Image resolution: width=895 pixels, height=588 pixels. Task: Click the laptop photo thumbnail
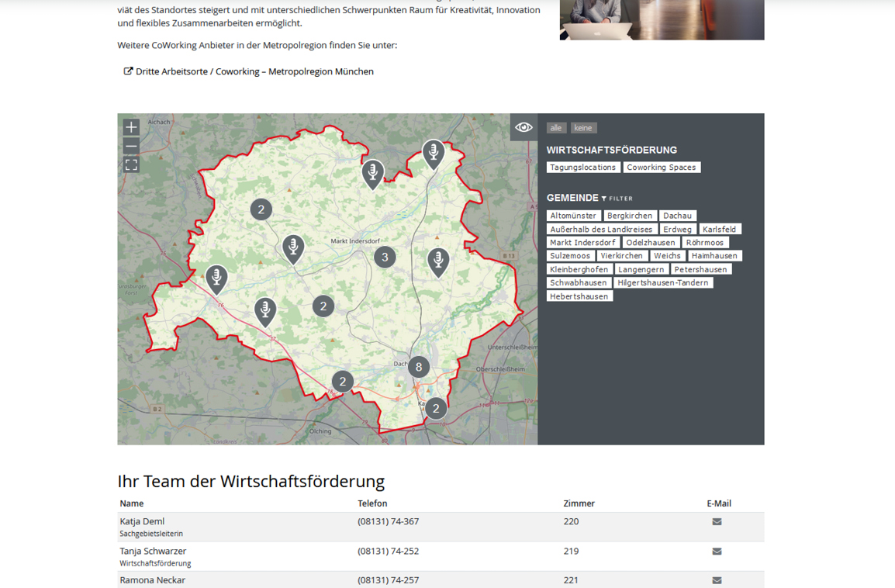point(662,19)
